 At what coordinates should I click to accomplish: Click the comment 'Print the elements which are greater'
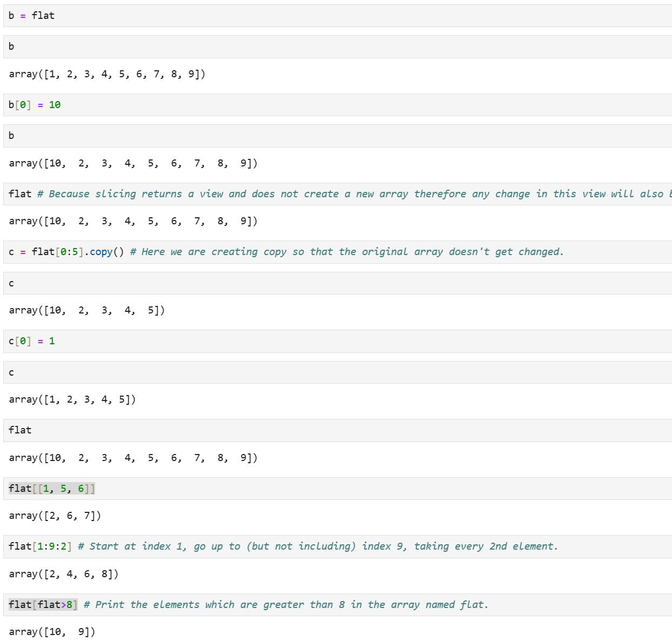pos(286,605)
